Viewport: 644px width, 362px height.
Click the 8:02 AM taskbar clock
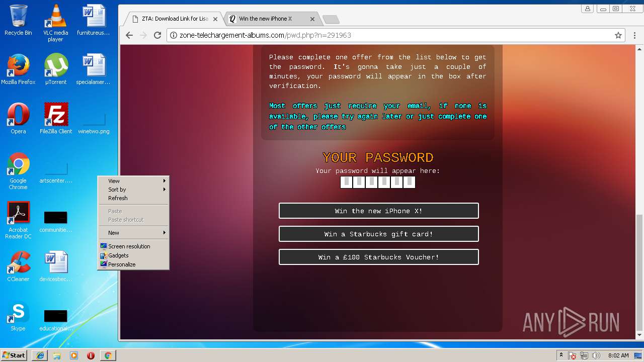618,355
